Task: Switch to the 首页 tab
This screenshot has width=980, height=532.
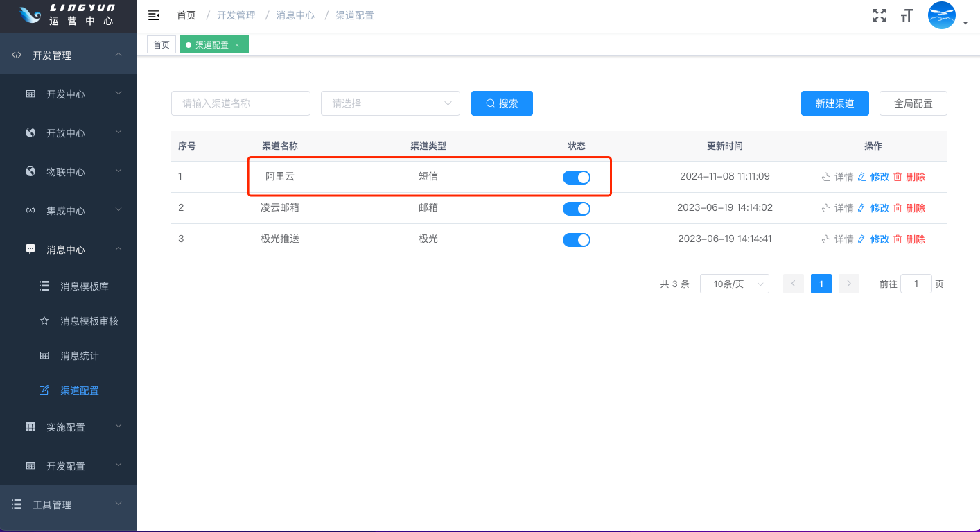Action: pyautogui.click(x=161, y=45)
